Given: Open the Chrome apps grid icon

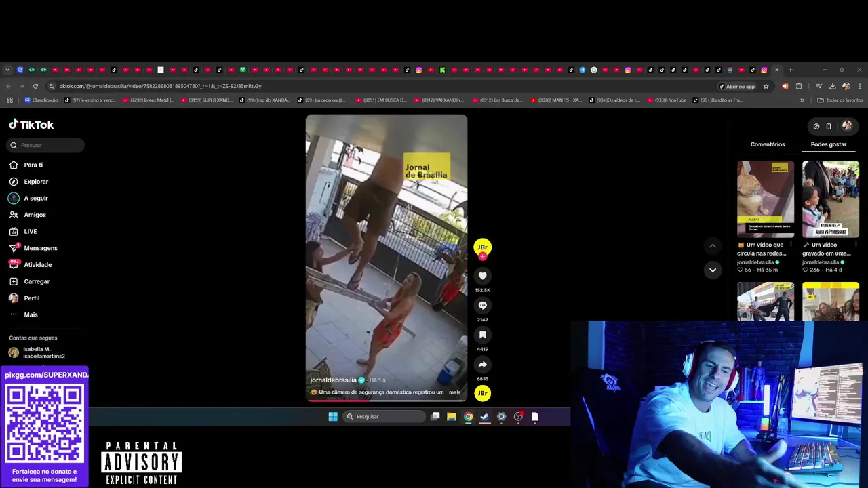Looking at the screenshot, I should tap(9, 100).
